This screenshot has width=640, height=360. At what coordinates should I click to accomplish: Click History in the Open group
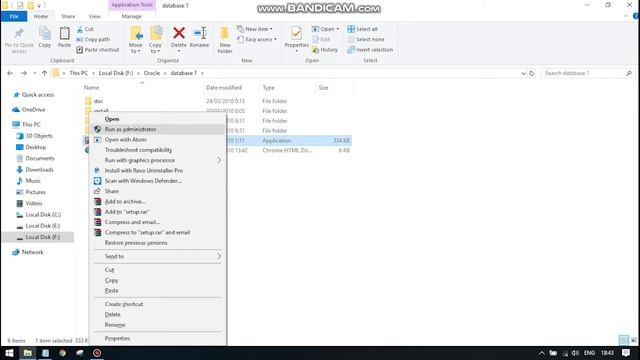point(325,49)
